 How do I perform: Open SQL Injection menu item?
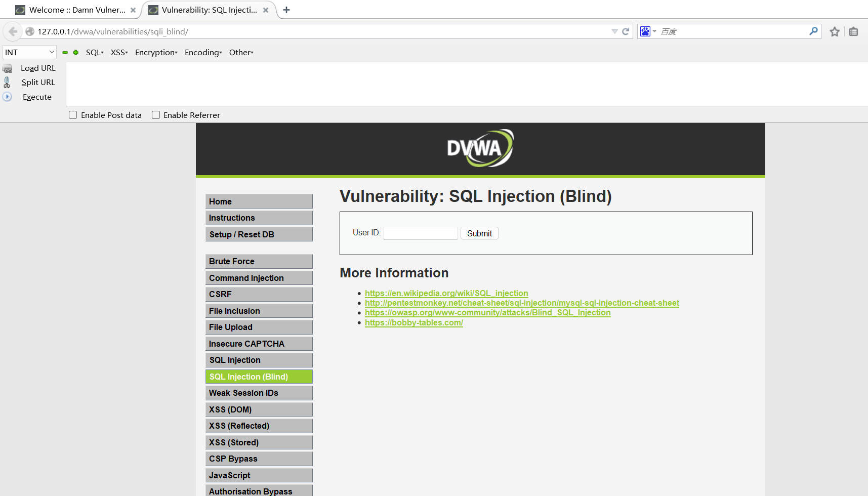click(259, 360)
